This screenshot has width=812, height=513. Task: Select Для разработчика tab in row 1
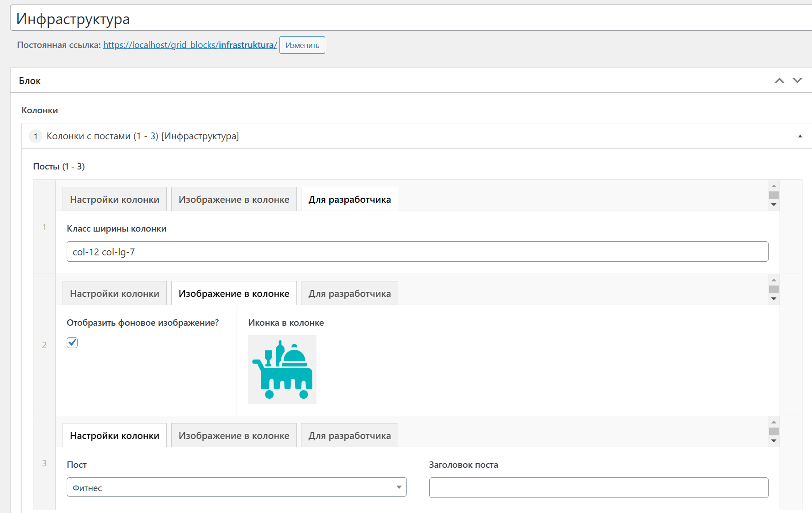(x=349, y=199)
